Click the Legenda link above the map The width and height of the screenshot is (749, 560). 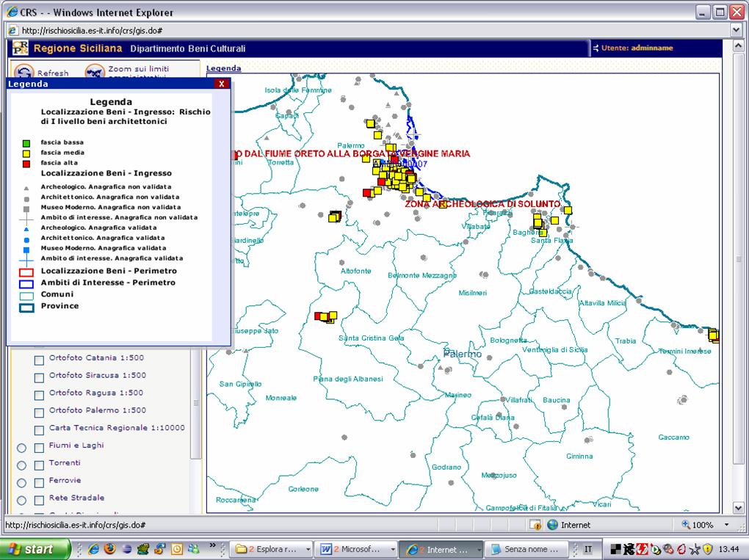coord(223,68)
